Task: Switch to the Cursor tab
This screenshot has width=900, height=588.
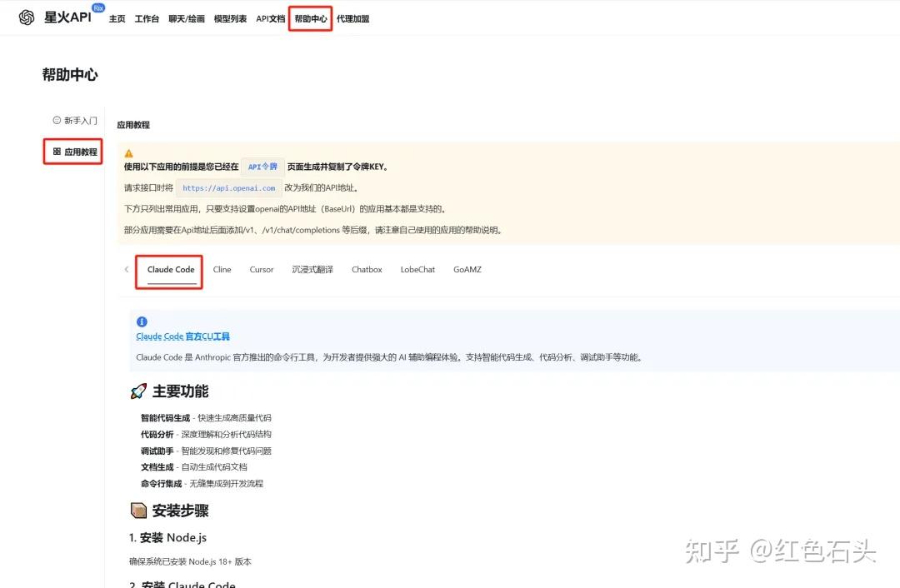Action: pyautogui.click(x=262, y=270)
